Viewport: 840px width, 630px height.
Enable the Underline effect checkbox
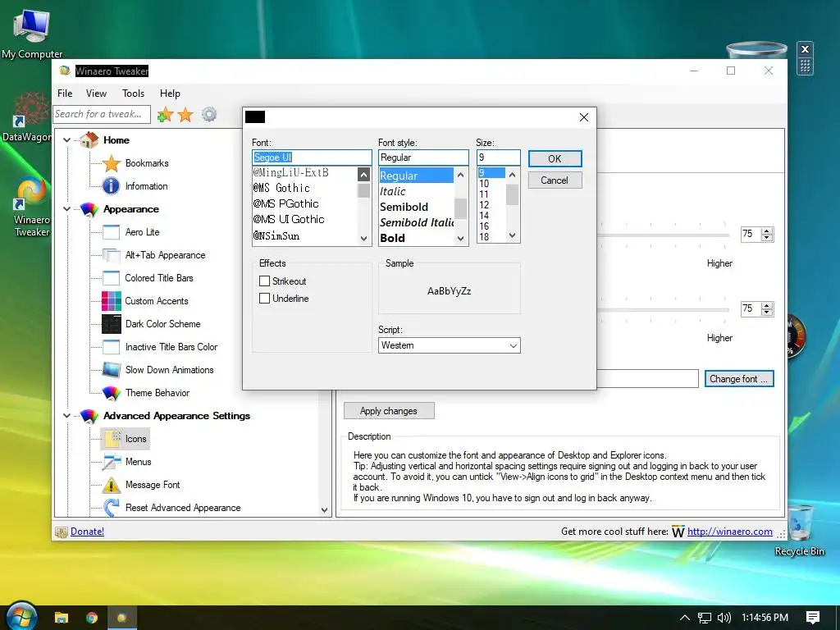click(264, 298)
